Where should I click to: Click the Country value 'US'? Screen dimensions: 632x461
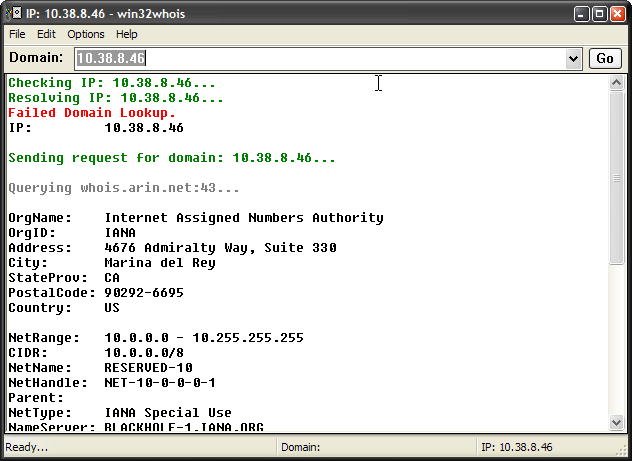(112, 307)
